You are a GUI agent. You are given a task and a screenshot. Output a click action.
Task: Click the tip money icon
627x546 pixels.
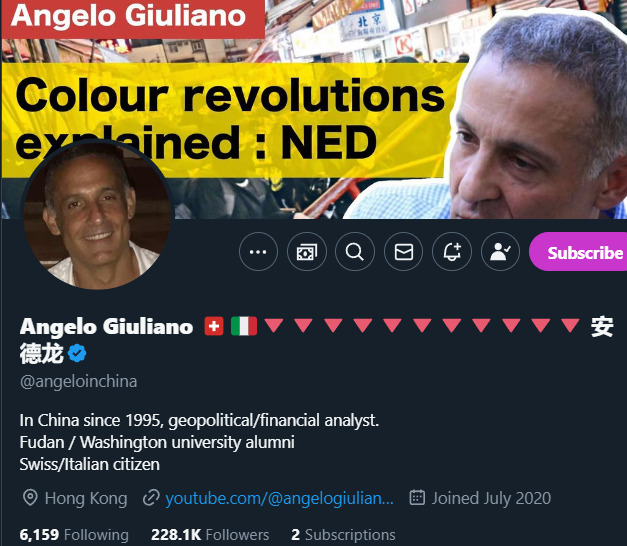pyautogui.click(x=307, y=252)
